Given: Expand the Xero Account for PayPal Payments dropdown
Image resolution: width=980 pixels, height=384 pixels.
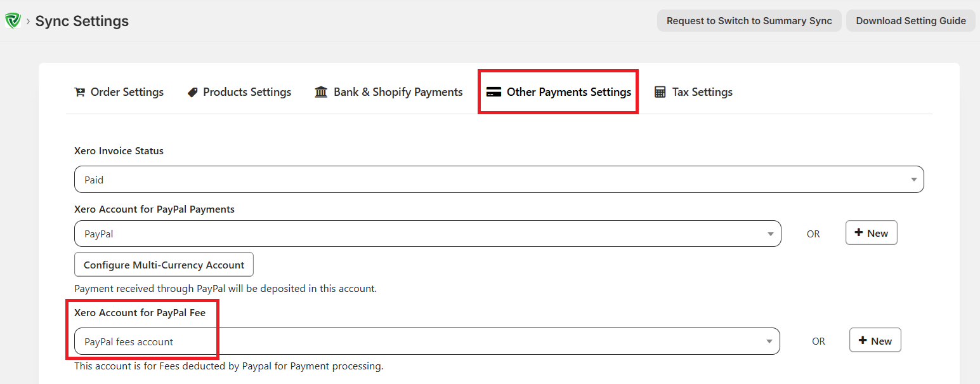Looking at the screenshot, I should [771, 234].
